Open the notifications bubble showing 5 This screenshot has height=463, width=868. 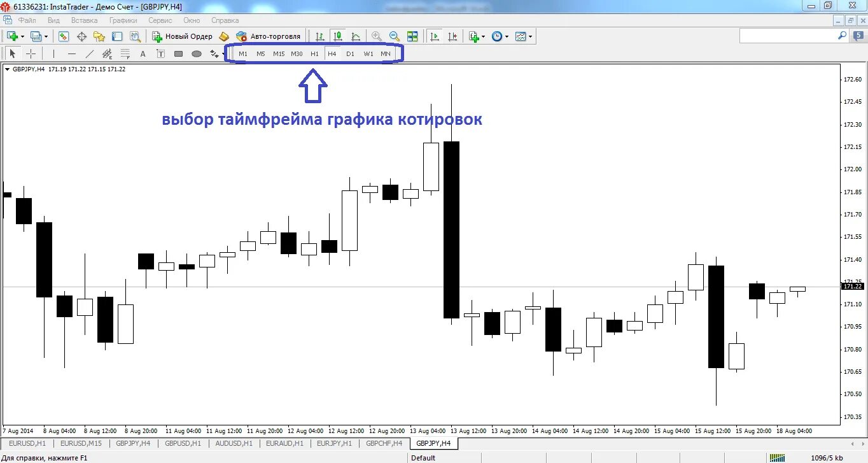858,36
